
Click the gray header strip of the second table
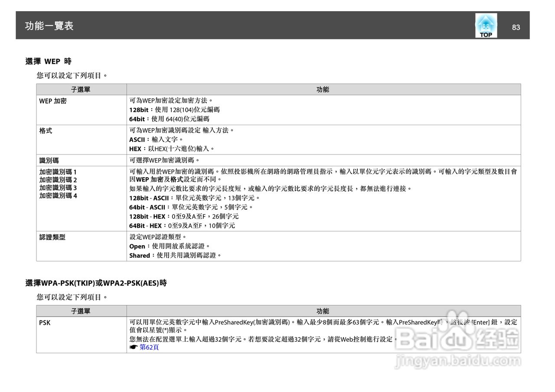(x=277, y=311)
